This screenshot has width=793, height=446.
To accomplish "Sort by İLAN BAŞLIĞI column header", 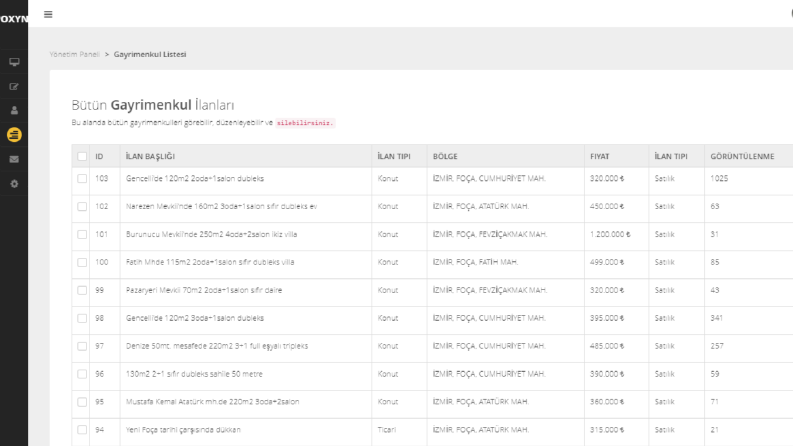I will (x=150, y=156).
